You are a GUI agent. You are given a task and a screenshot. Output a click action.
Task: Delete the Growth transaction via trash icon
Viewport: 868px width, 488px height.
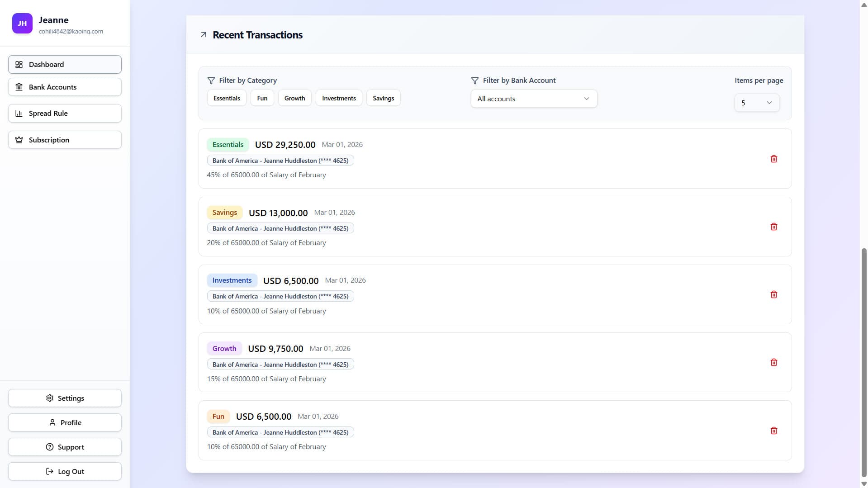774,362
